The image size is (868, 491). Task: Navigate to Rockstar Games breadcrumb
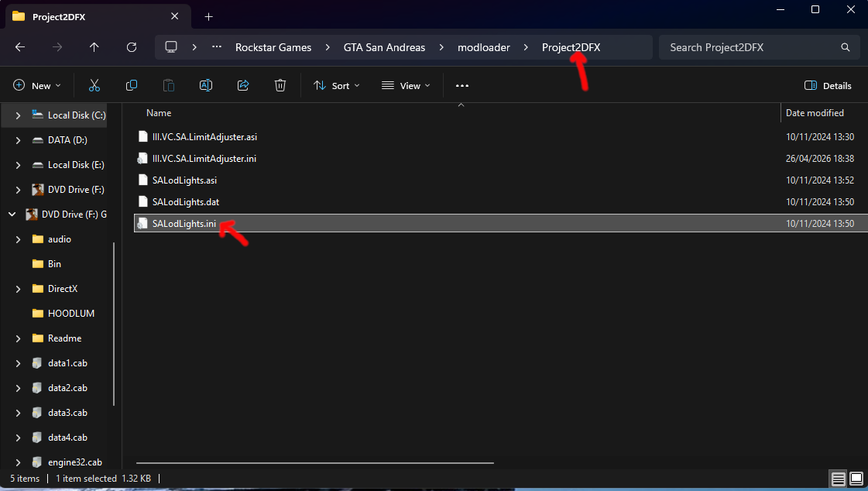[x=273, y=47]
